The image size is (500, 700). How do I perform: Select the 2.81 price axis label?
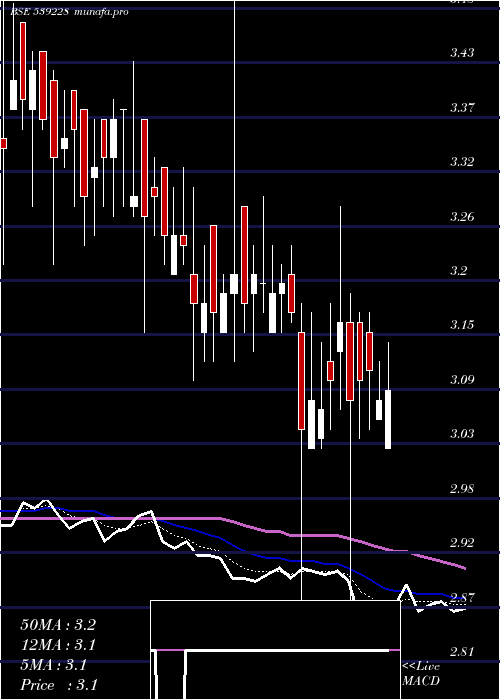462,652
